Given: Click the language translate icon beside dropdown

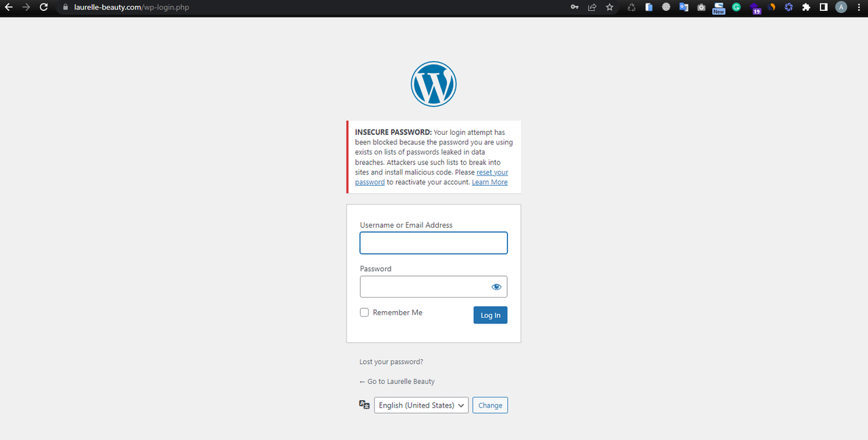Looking at the screenshot, I should [x=364, y=405].
